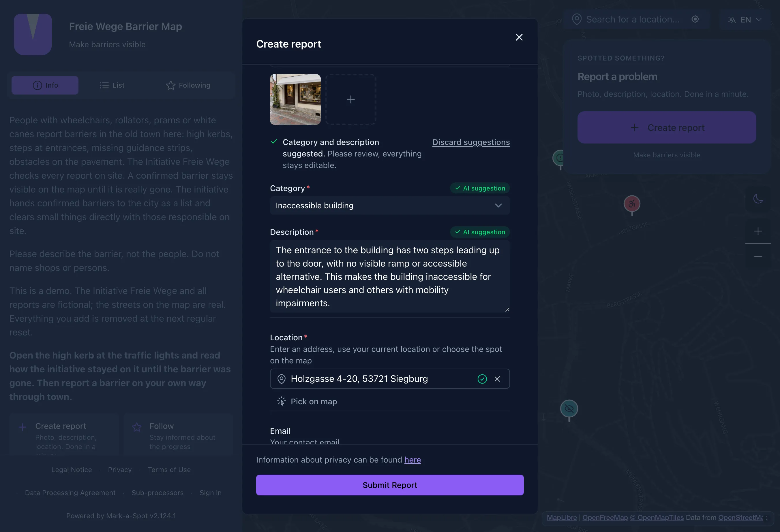
Task: Discard the AI suggestions
Action: 471,142
